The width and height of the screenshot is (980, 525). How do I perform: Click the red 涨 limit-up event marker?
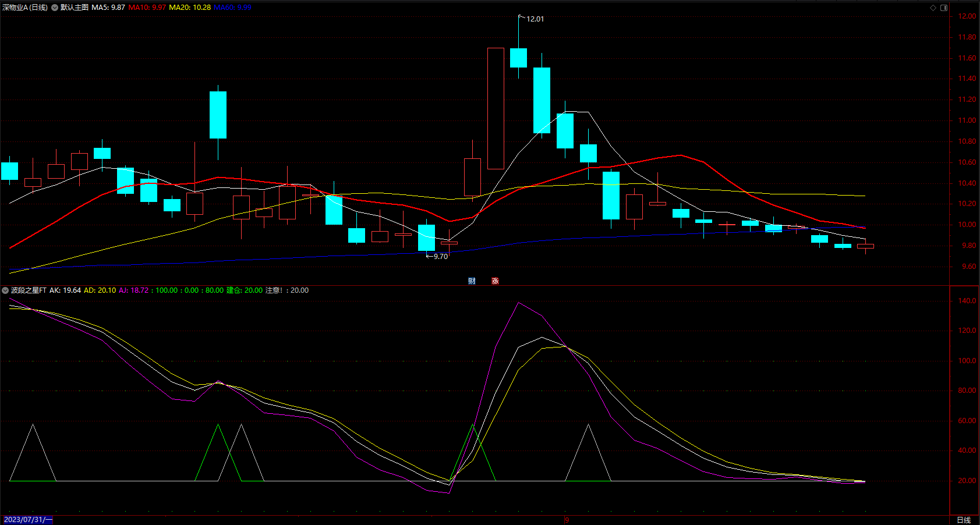(x=495, y=281)
